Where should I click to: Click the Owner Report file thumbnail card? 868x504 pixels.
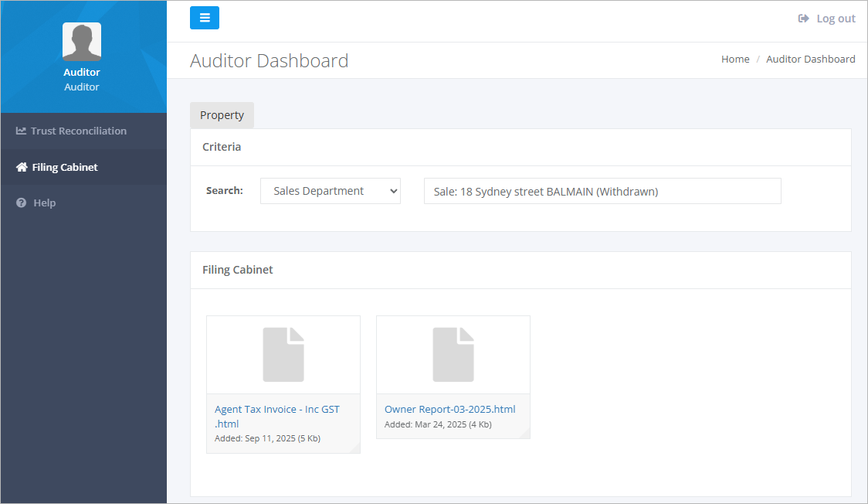tap(453, 377)
